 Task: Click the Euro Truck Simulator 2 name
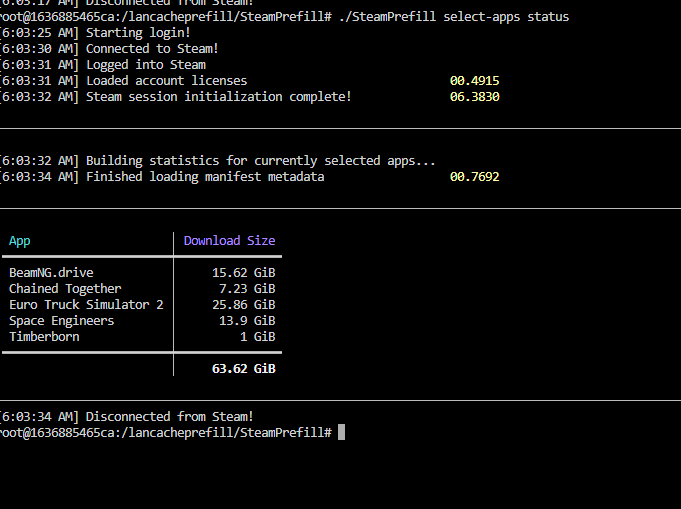86,305
